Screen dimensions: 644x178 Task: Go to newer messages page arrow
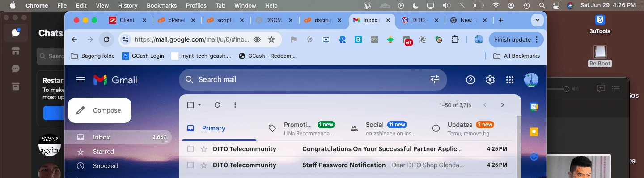[485, 105]
